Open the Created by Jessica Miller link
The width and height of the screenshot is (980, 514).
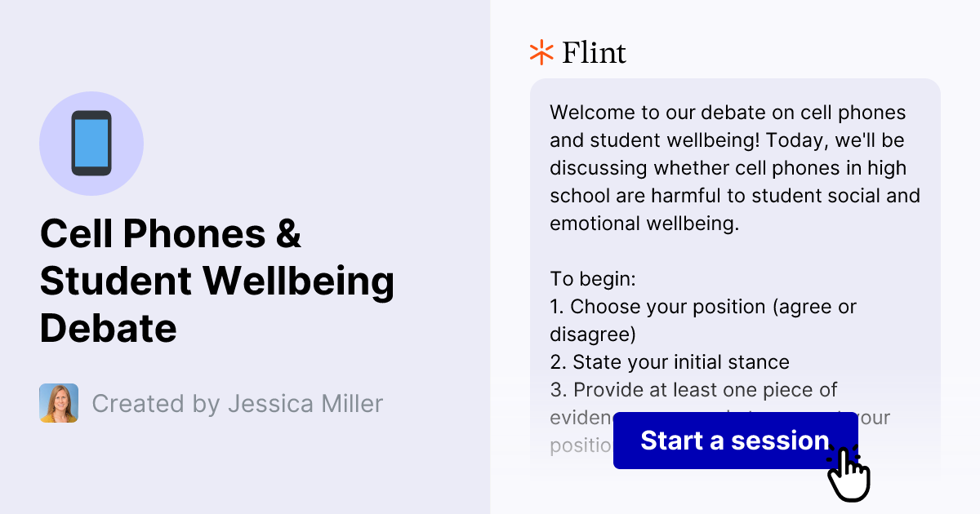(238, 403)
